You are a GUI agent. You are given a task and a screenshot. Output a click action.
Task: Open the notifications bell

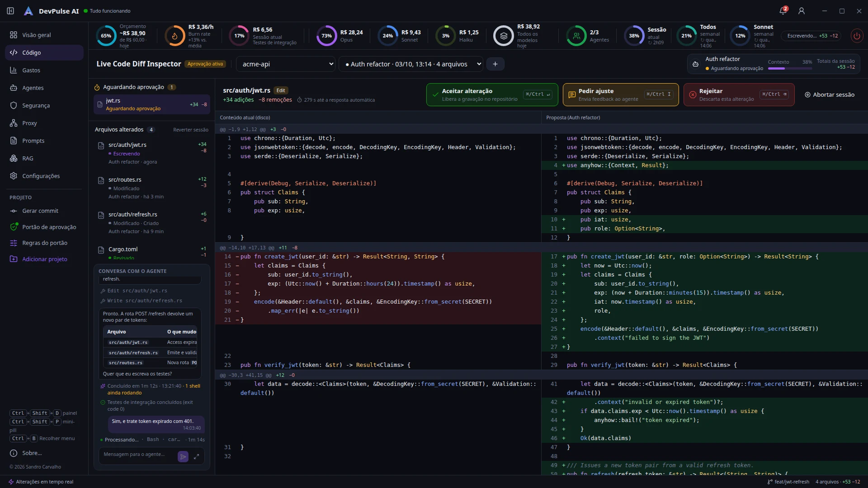[783, 11]
